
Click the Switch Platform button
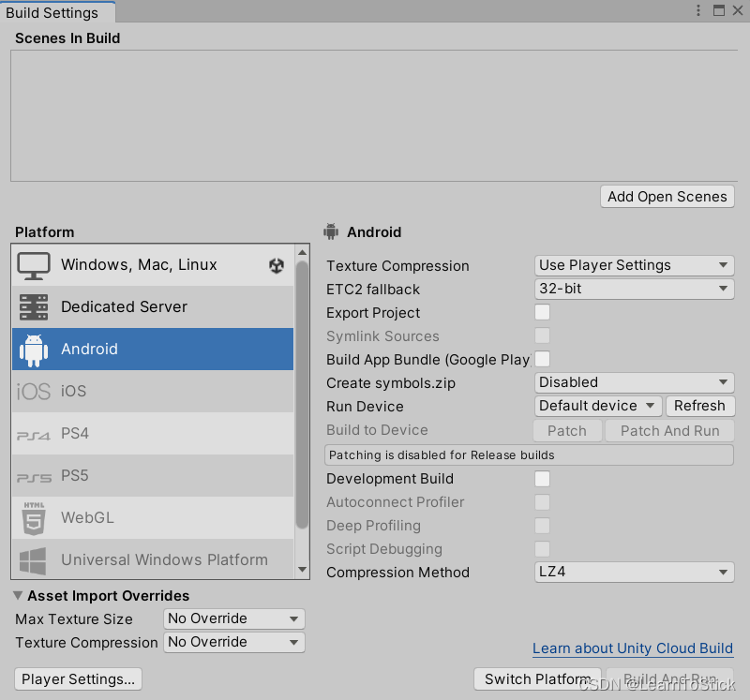(x=537, y=679)
